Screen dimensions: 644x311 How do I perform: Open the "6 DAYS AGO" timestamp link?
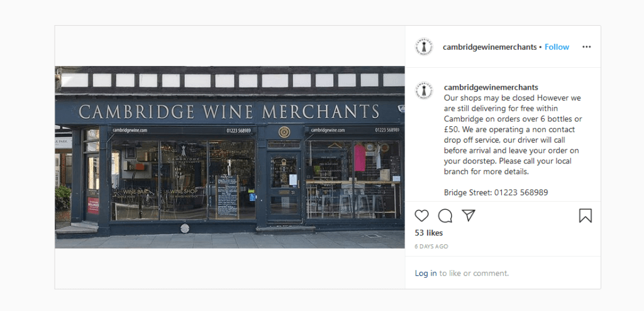[x=431, y=247]
